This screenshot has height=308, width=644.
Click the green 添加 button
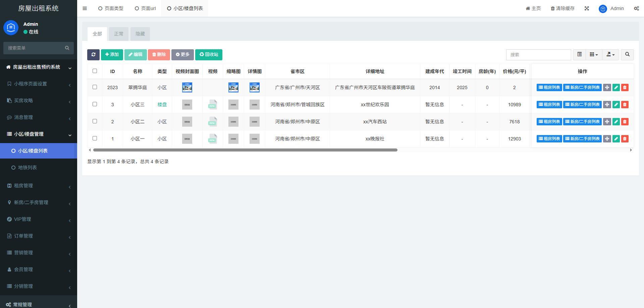pos(112,55)
